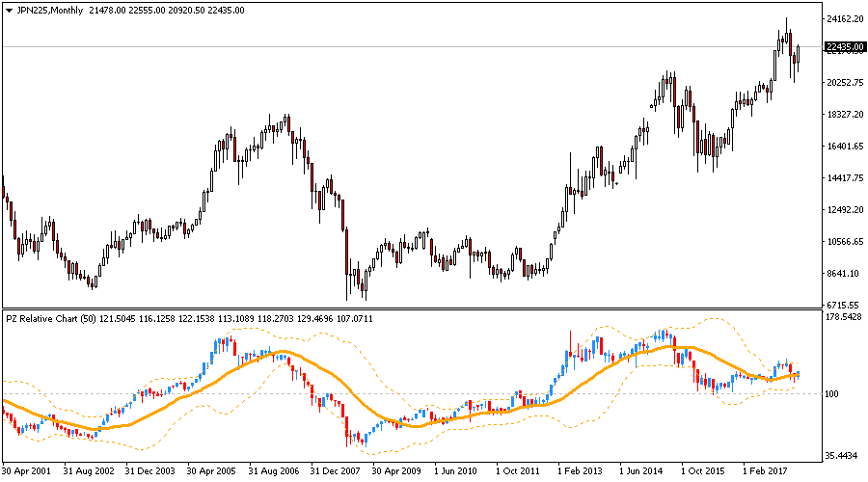Image resolution: width=868 pixels, height=482 pixels.
Task: Click the triangle arrow beside JPN225 title
Action: (9, 10)
